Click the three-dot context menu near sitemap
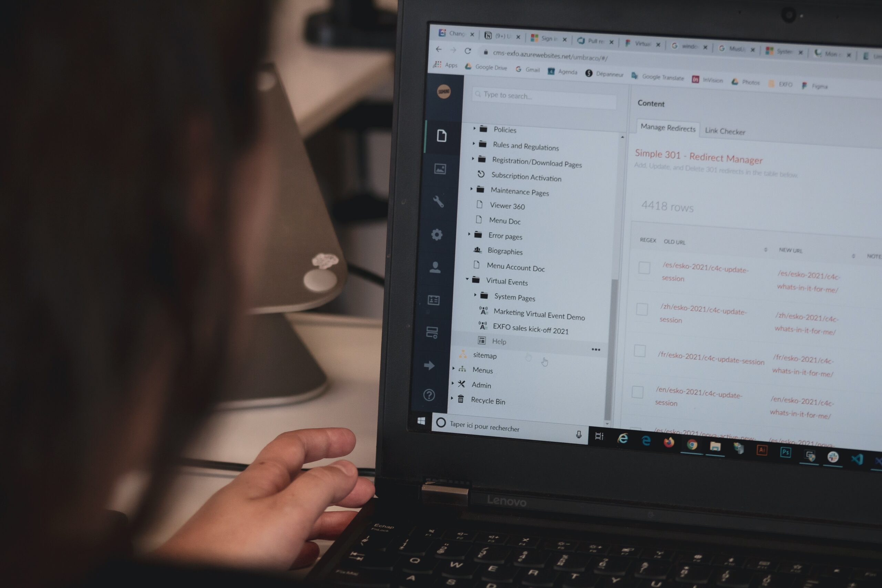Screen dimensions: 882x588 tap(595, 349)
